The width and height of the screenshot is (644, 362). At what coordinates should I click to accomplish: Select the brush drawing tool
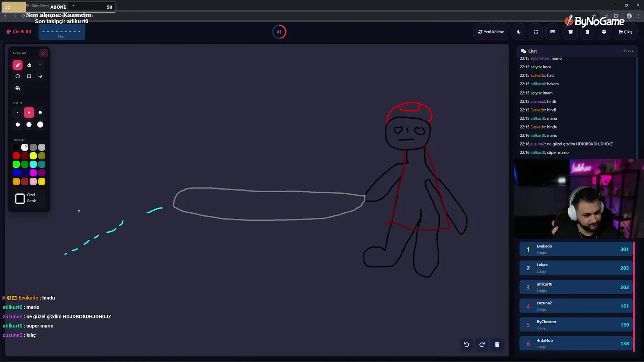(18, 65)
